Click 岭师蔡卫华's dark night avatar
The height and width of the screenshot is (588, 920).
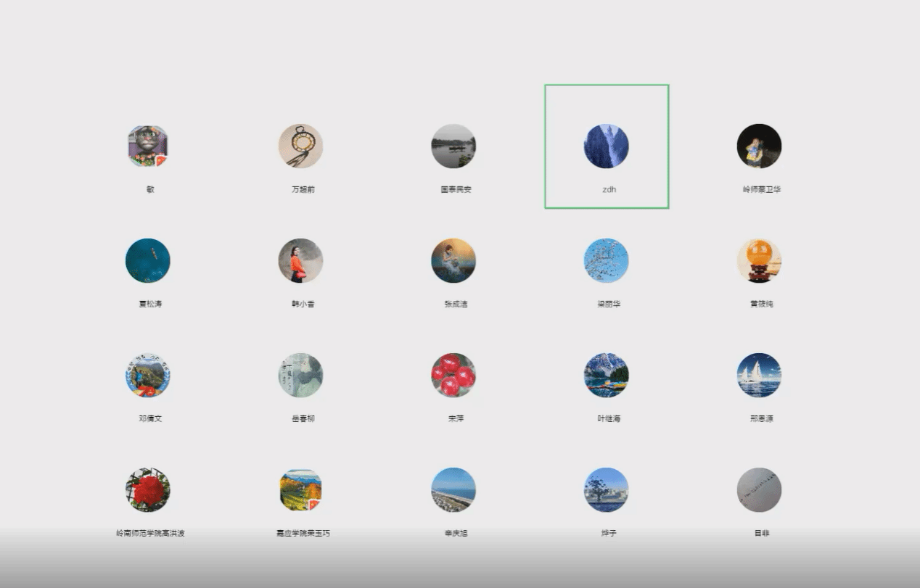point(759,146)
